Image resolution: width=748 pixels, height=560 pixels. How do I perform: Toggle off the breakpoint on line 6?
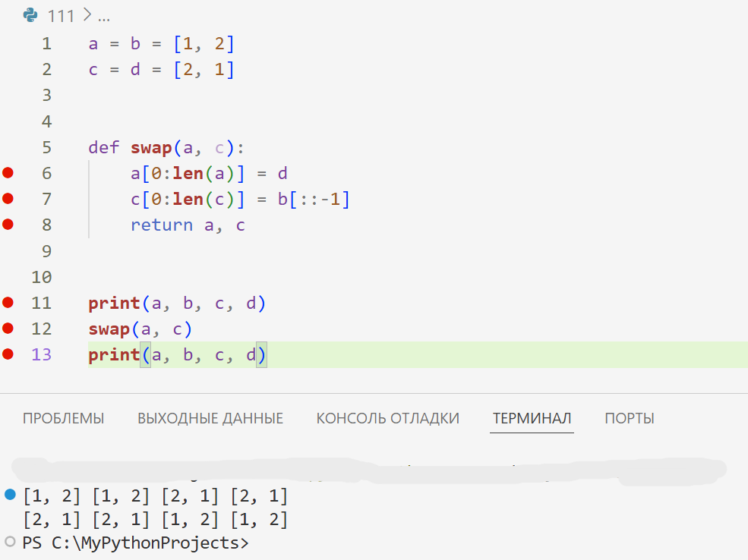pyautogui.click(x=8, y=173)
